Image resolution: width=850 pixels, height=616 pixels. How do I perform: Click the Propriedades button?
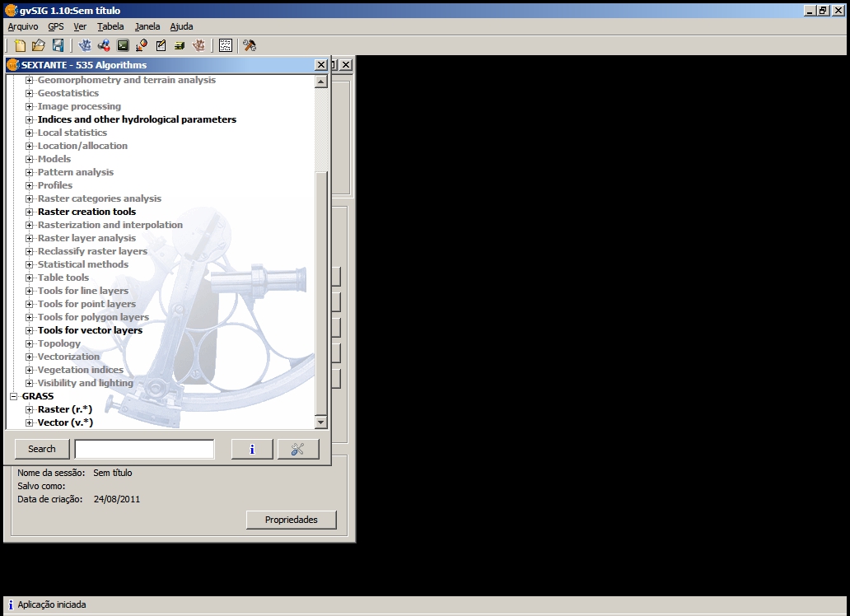292,520
